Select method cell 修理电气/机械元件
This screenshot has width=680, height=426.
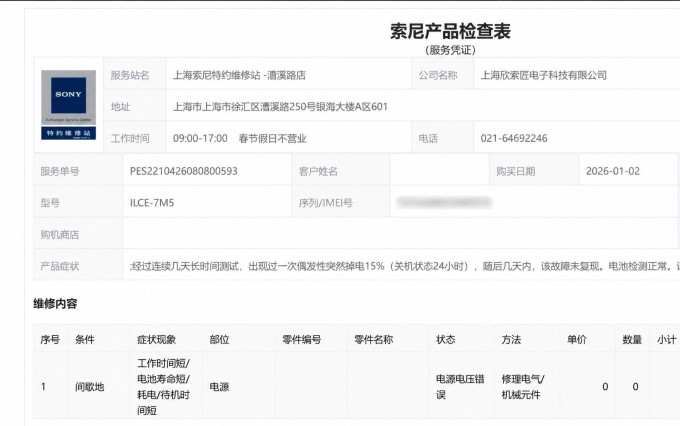[x=523, y=387]
